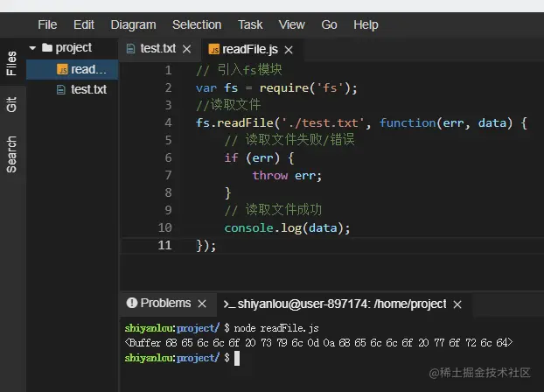Screen dimensions: 544x392
Task: Click the terminal prompt icon on tab
Action: (229, 304)
